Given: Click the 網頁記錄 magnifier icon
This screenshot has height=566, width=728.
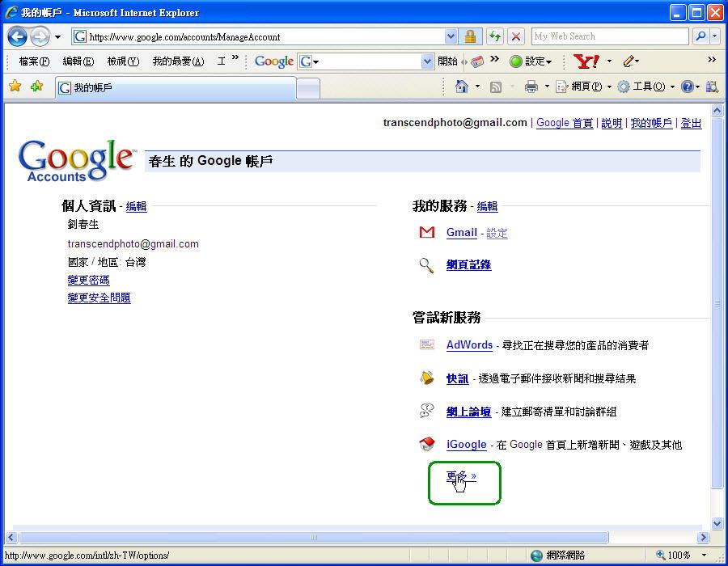Looking at the screenshot, I should pos(426,265).
